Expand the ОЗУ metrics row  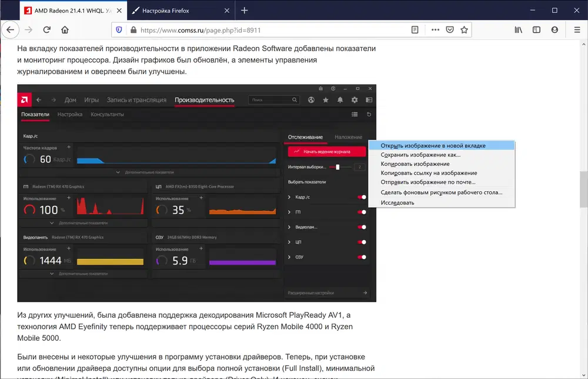coord(289,257)
